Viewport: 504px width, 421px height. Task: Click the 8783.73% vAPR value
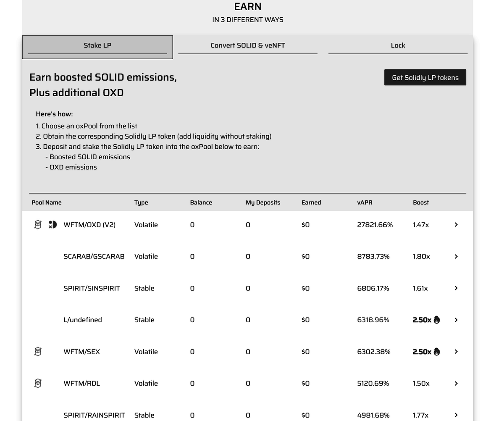click(x=373, y=256)
